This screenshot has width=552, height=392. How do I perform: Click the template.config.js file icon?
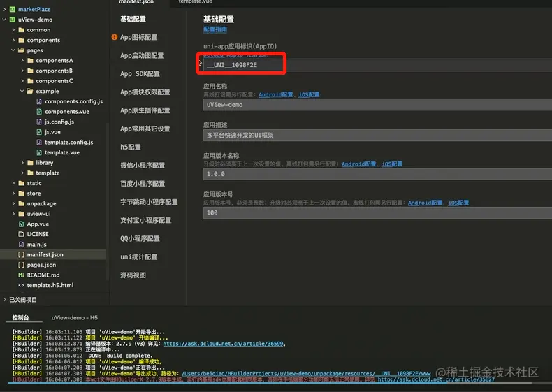tap(39, 142)
